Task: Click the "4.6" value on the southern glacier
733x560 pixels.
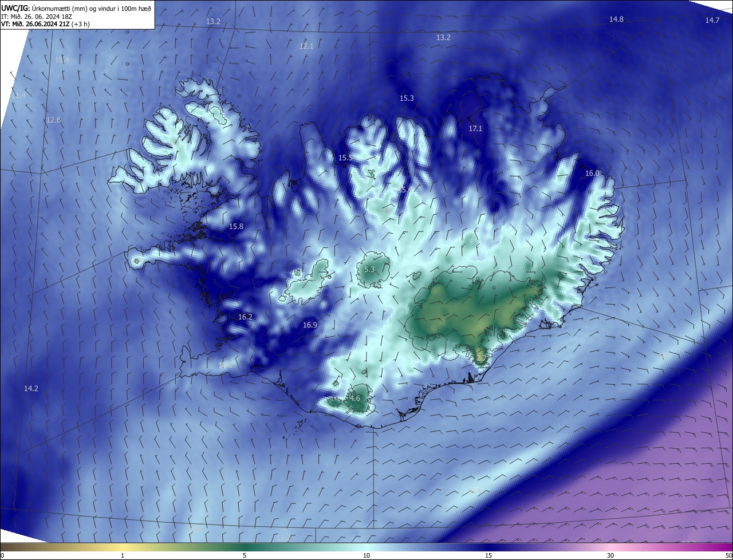Action: pyautogui.click(x=354, y=399)
